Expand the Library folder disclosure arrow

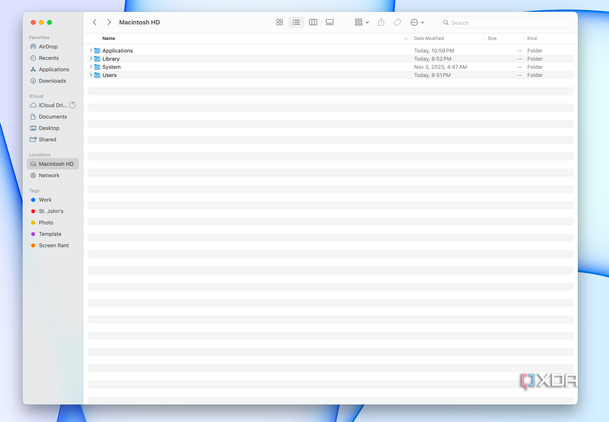pyautogui.click(x=91, y=59)
